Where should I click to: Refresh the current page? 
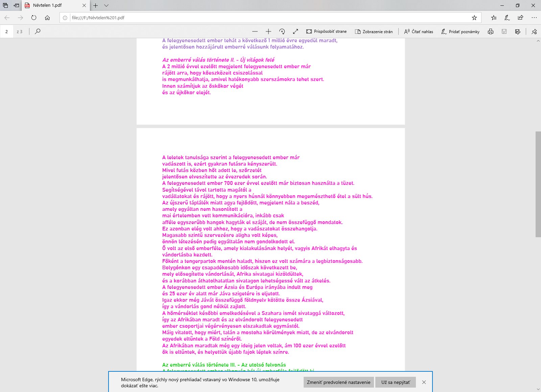[x=34, y=18]
